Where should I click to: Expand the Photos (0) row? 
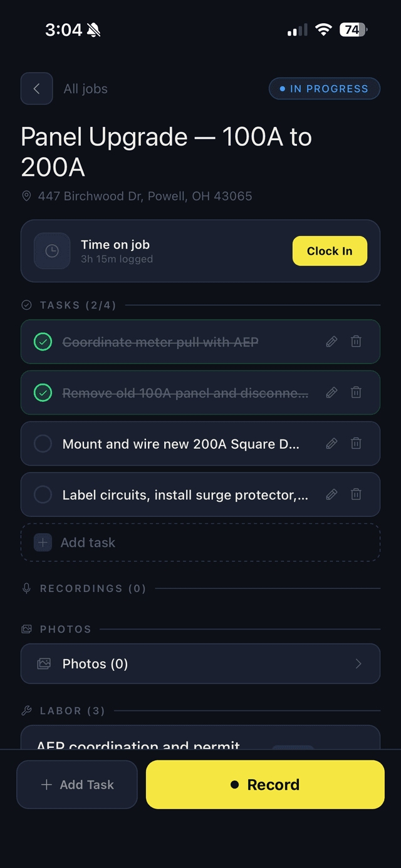tap(200, 663)
